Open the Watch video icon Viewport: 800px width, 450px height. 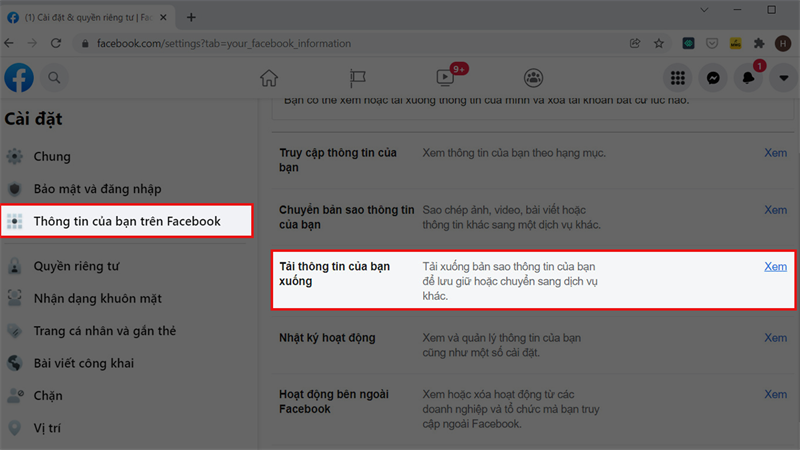click(x=445, y=78)
